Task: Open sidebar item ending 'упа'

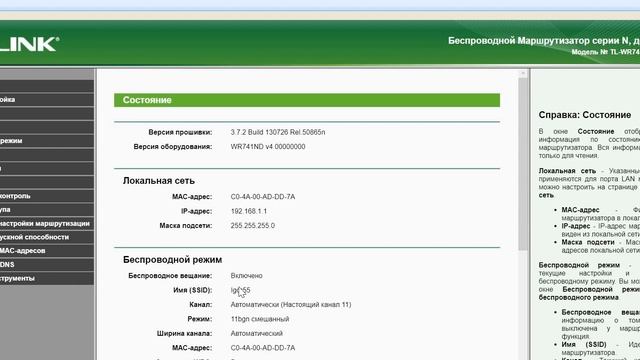Action: 47,210
